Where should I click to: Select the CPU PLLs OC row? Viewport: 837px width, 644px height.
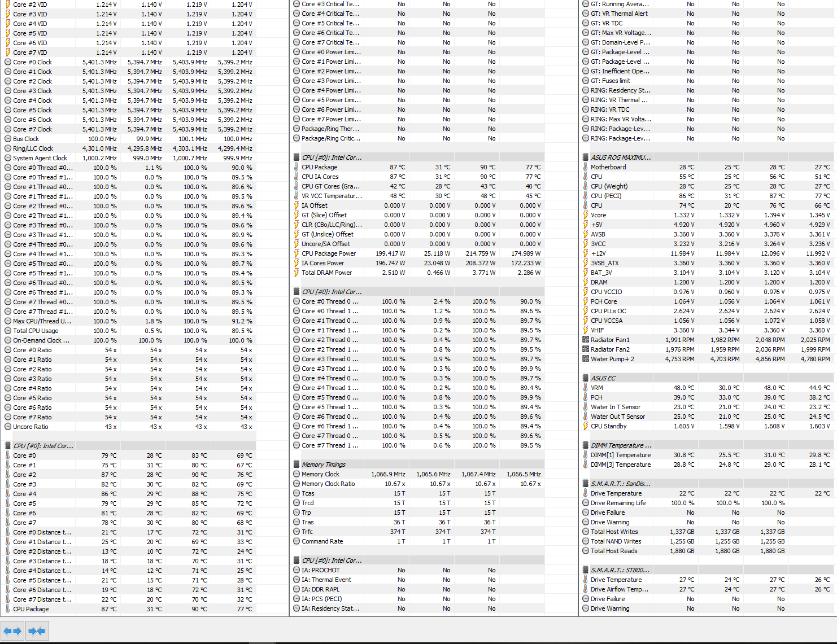pos(707,311)
